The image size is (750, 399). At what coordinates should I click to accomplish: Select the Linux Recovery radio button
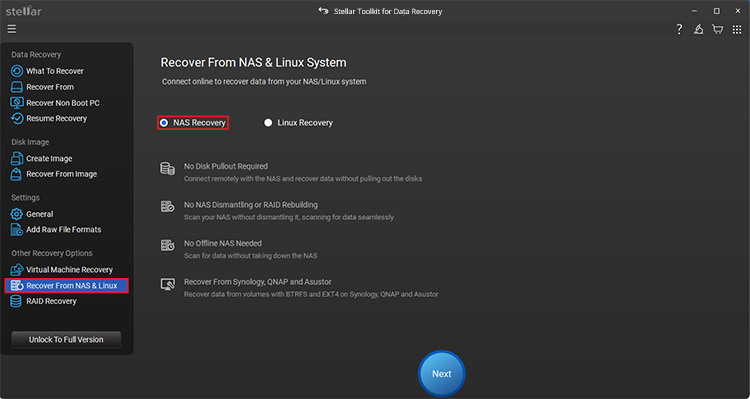pos(268,123)
